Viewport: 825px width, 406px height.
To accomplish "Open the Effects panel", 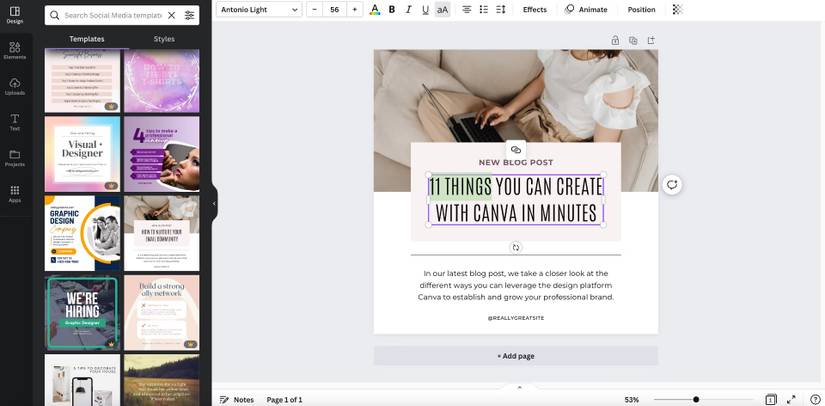I will tap(535, 9).
